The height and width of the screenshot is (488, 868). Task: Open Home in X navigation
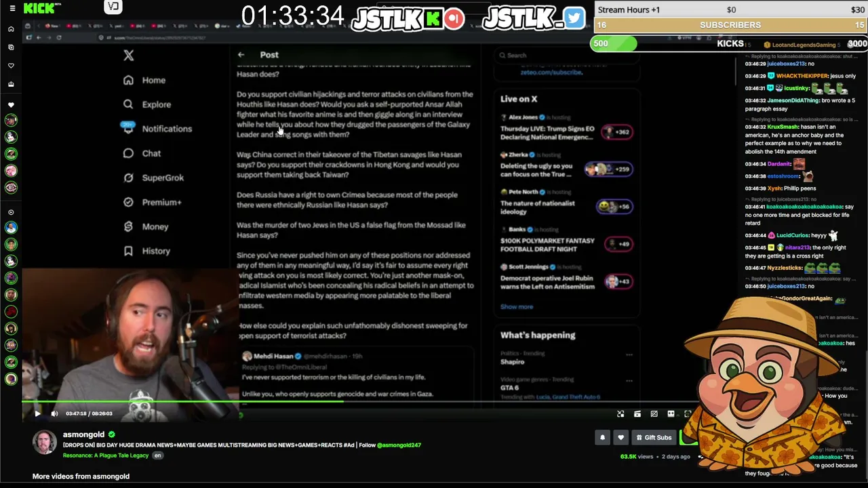click(x=145, y=80)
